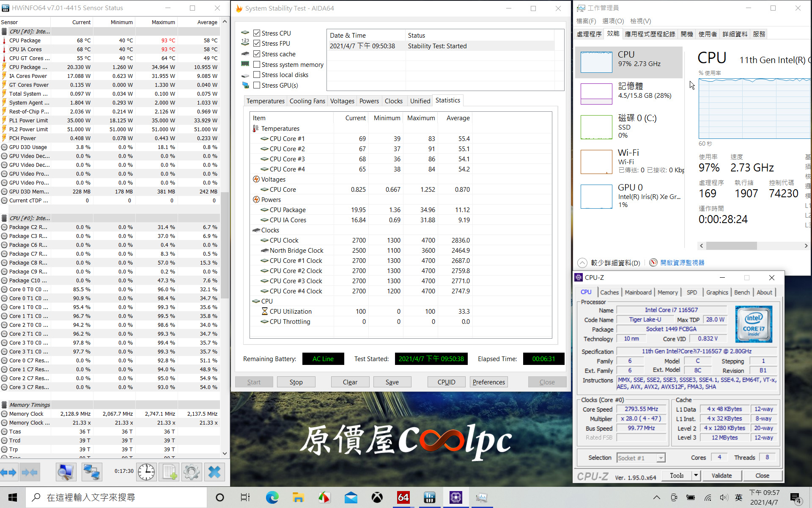Viewport: 812px width, 508px height.
Task: Click the AIDA64 CPUID button
Action: pyautogui.click(x=447, y=382)
